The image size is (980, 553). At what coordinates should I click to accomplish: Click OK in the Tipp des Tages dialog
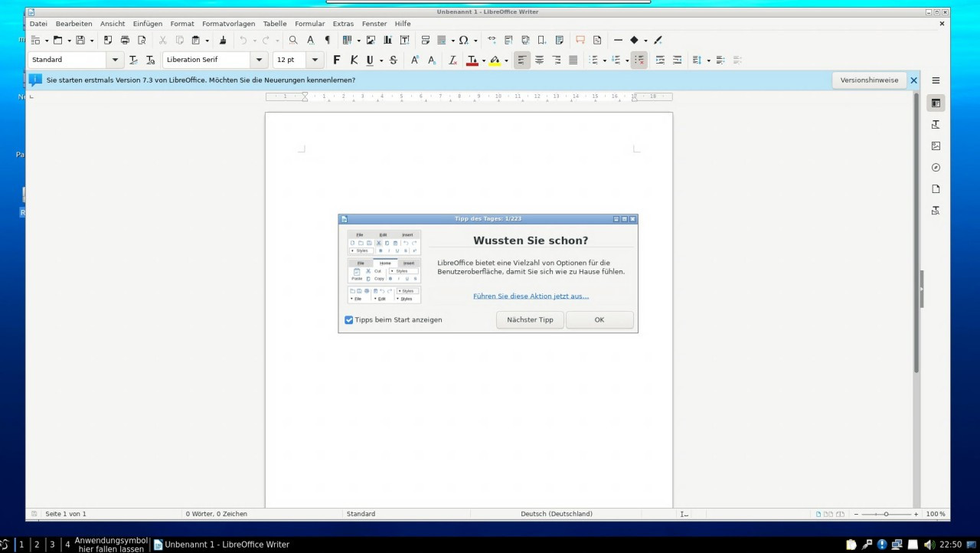[599, 320]
